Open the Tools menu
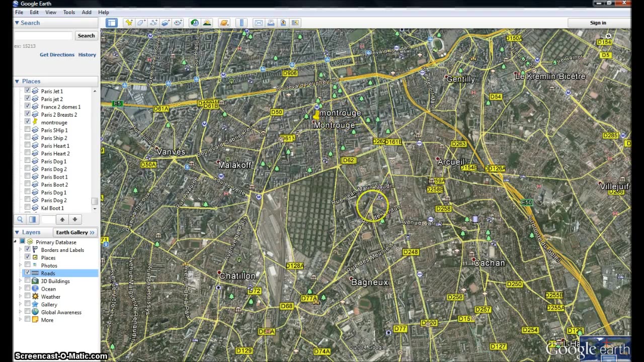 tap(69, 12)
